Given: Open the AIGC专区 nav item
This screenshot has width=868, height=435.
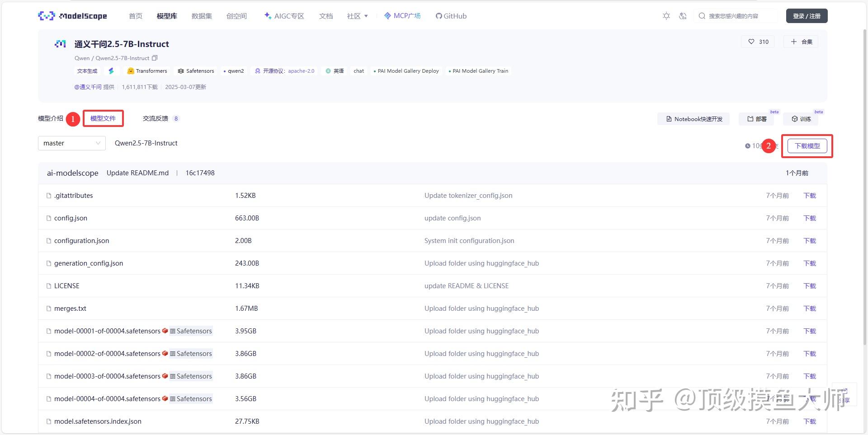Looking at the screenshot, I should click(x=284, y=16).
